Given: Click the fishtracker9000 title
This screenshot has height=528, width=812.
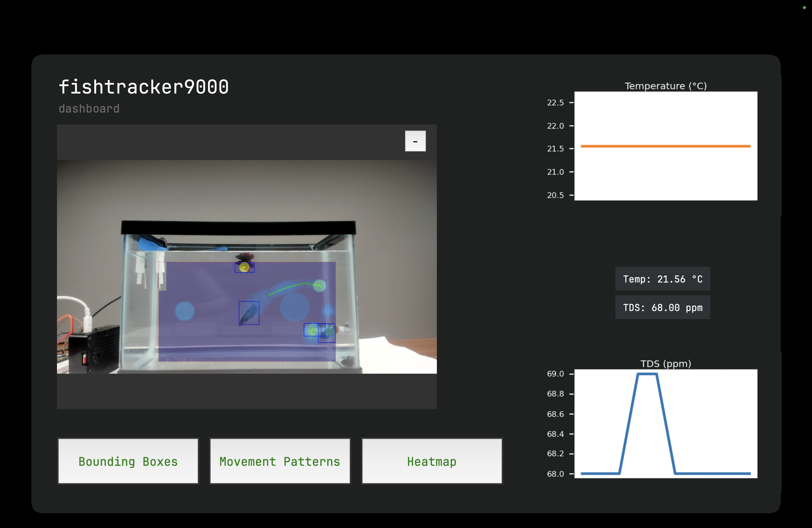Looking at the screenshot, I should click(x=144, y=87).
